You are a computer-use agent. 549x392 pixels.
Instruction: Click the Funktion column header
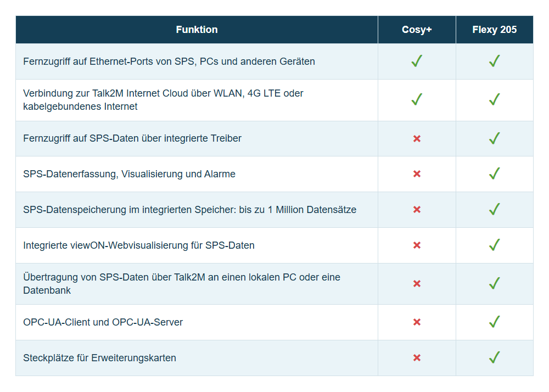[197, 30]
